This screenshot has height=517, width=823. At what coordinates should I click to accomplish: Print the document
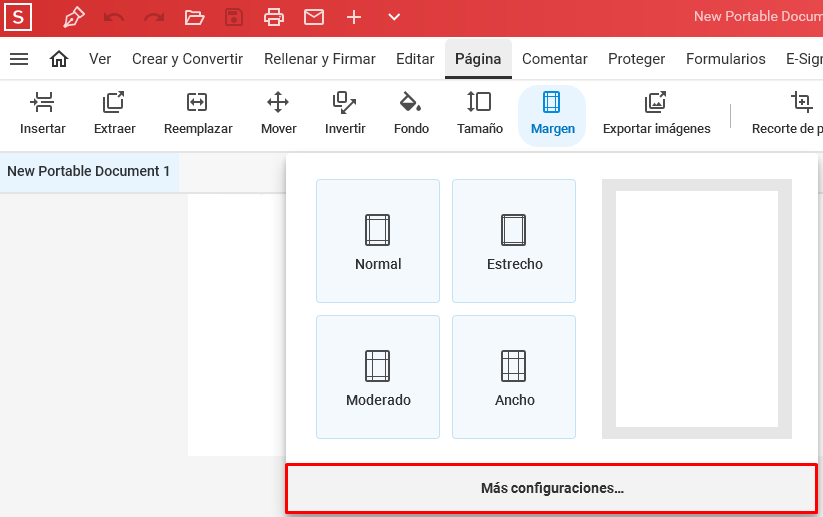[x=274, y=17]
